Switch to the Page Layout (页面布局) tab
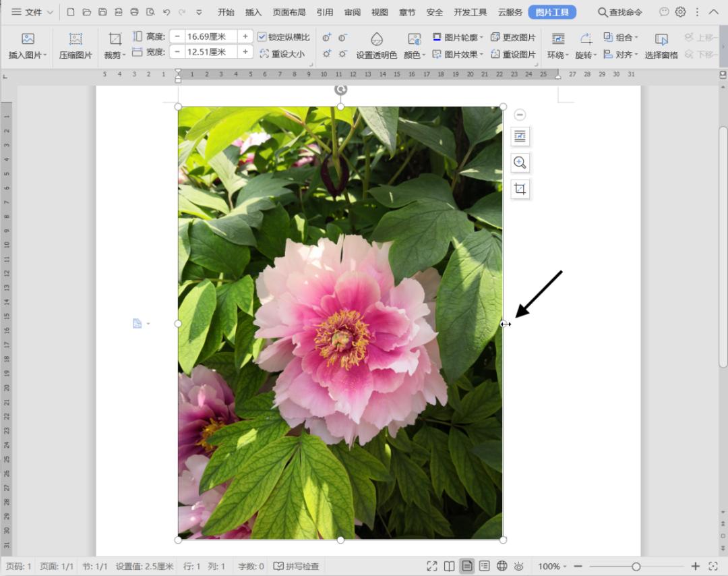Image resolution: width=728 pixels, height=576 pixels. [289, 12]
